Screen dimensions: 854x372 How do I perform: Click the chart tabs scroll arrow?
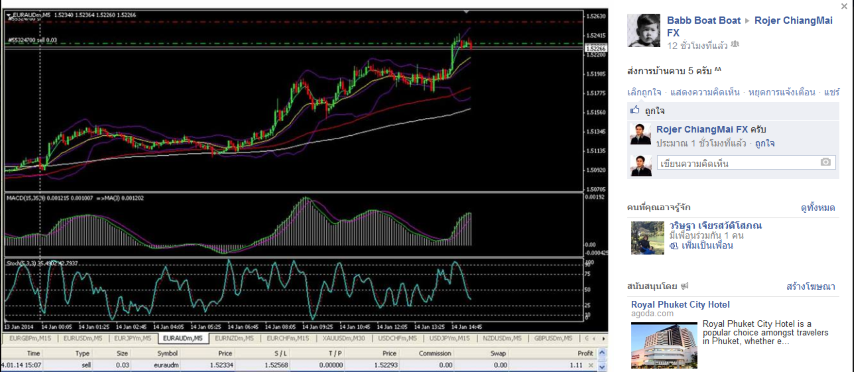pos(603,338)
